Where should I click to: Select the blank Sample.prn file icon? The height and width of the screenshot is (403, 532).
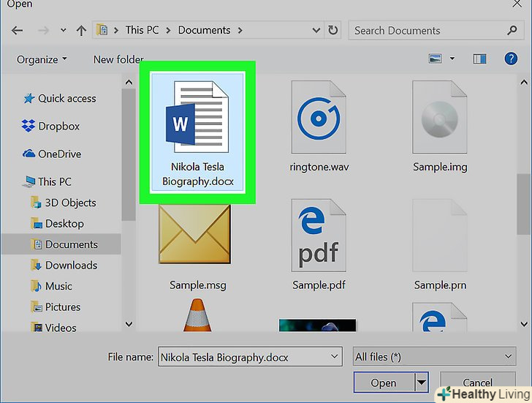click(440, 236)
